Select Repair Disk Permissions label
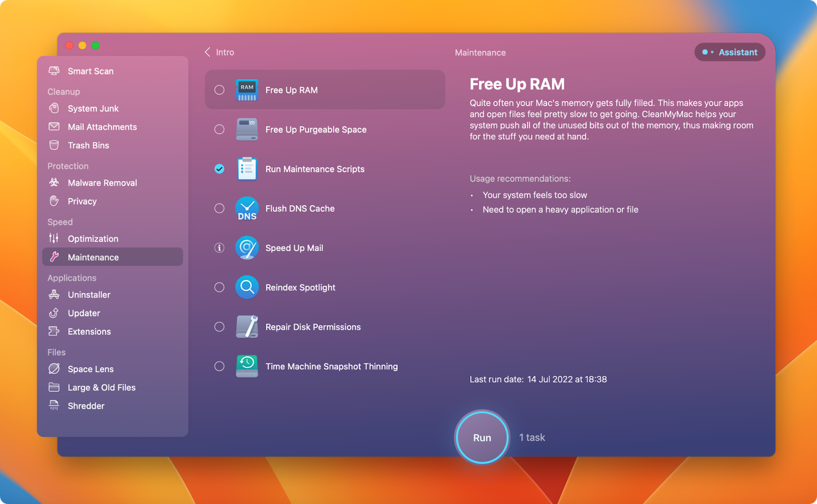 coord(313,327)
